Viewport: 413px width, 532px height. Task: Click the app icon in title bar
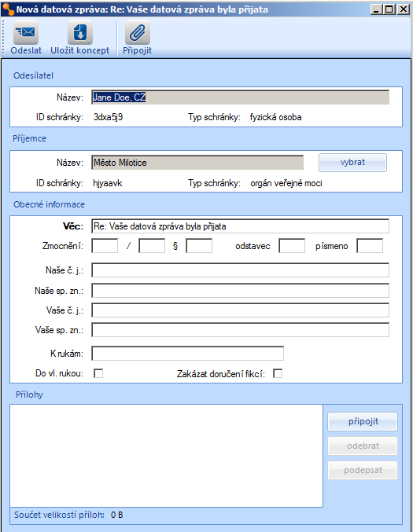point(8,9)
